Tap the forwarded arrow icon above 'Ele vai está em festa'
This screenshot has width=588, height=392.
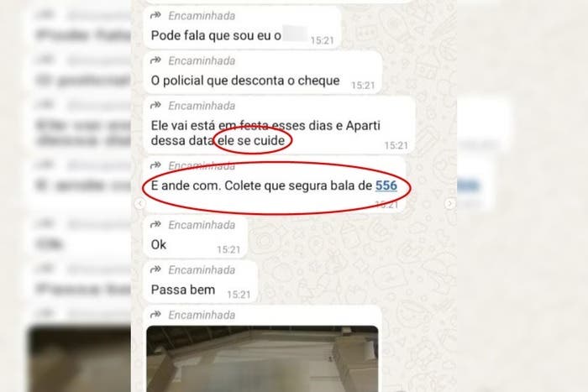click(x=155, y=106)
